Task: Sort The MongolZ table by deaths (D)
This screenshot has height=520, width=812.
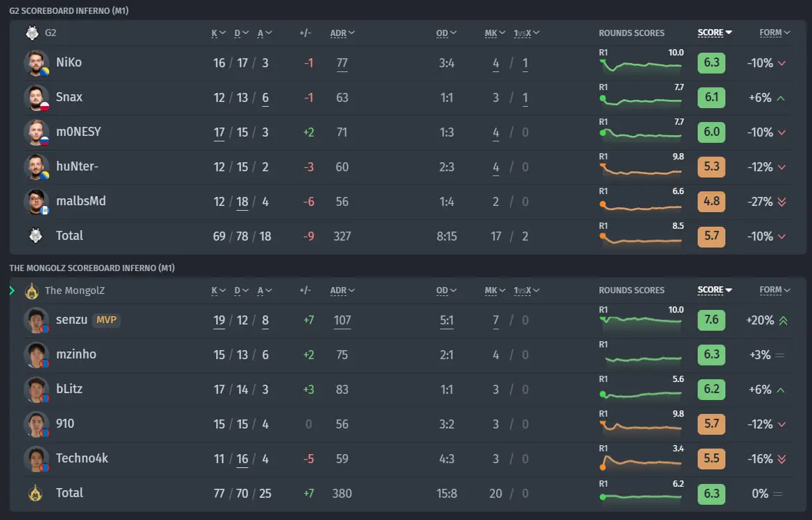Action: 241,291
